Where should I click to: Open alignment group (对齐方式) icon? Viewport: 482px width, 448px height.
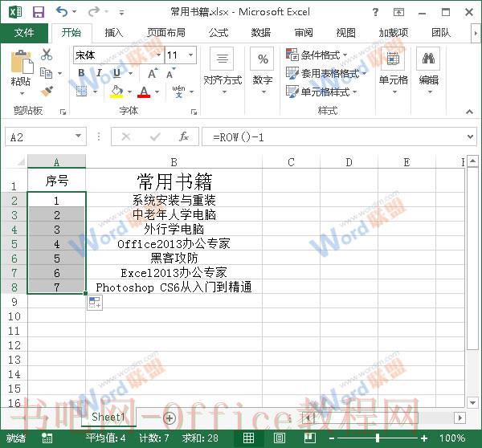click(x=222, y=58)
